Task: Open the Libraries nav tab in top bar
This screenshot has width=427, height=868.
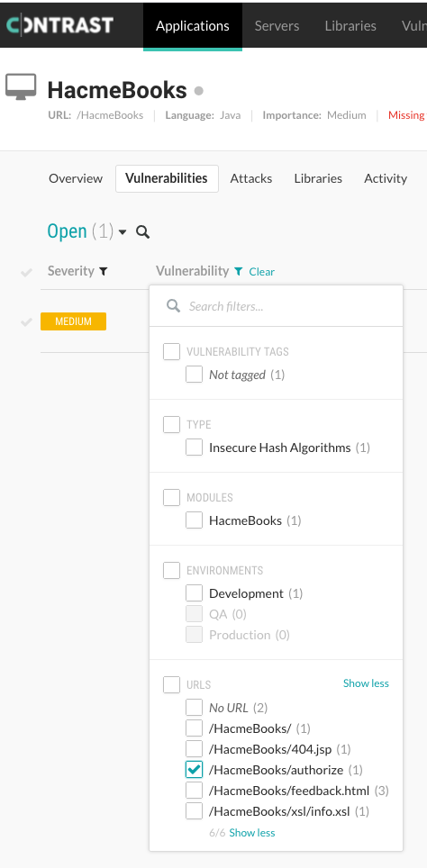Action: (x=350, y=26)
